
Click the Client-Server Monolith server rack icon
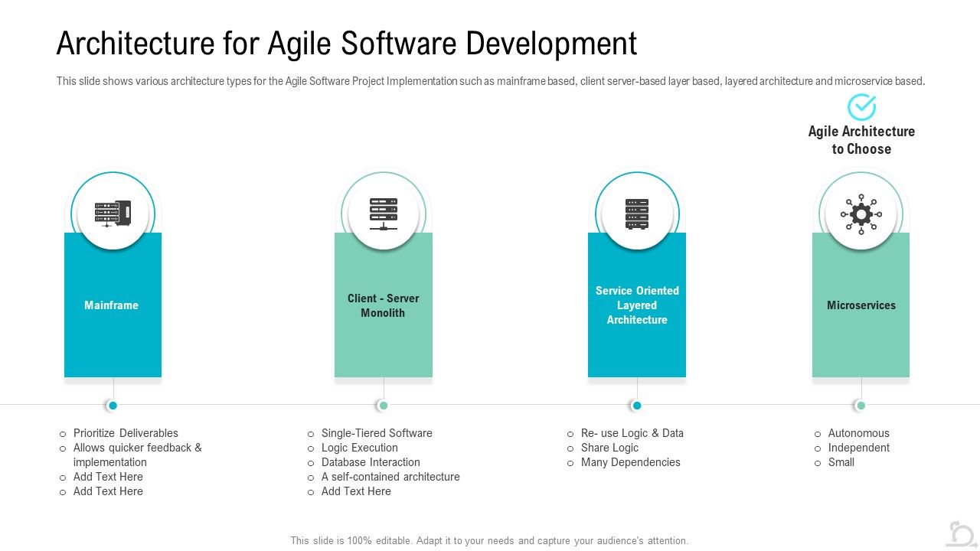click(x=384, y=214)
